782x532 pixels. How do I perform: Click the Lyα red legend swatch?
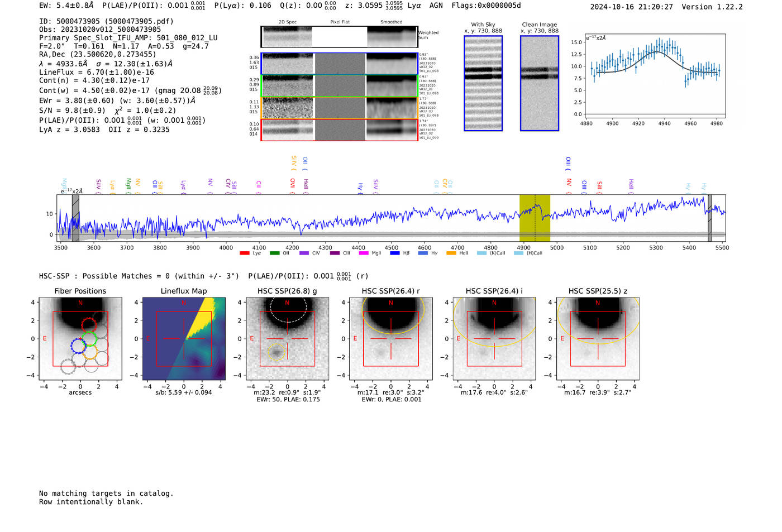(x=244, y=253)
